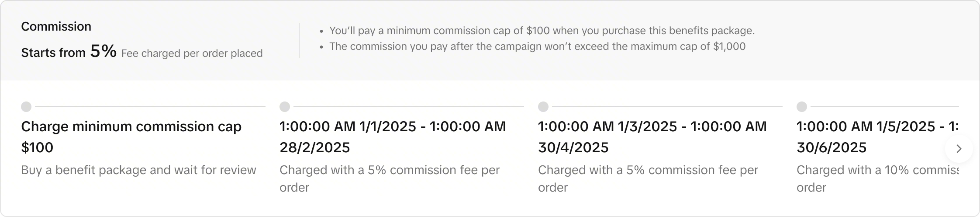Click the 5% fee description under 28/2/2025
Screen dimensions: 980x217
(389, 178)
